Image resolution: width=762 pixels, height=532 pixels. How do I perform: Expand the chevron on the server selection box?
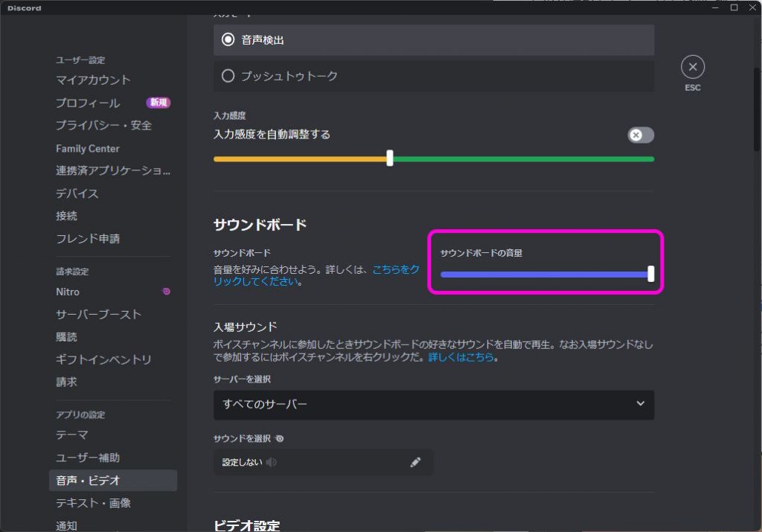click(x=641, y=405)
